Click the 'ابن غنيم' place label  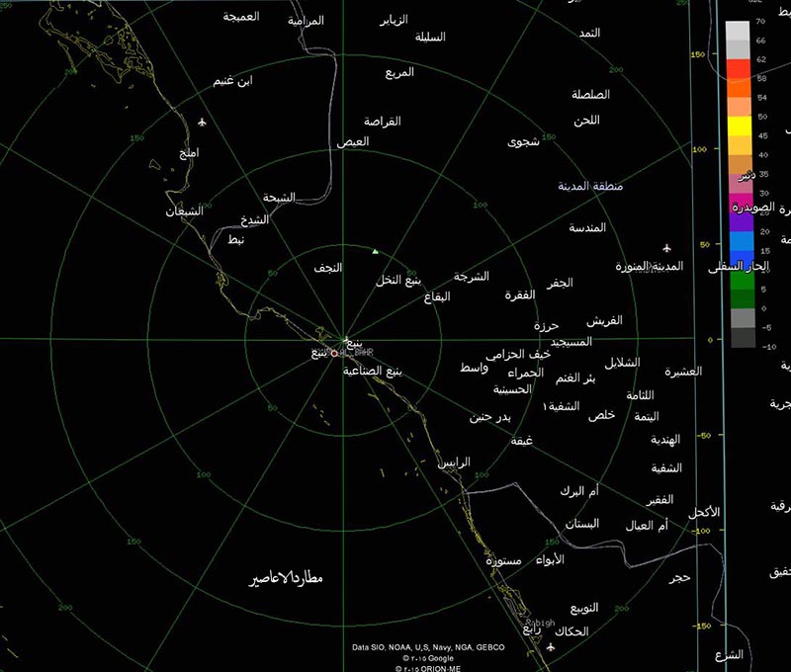[232, 81]
